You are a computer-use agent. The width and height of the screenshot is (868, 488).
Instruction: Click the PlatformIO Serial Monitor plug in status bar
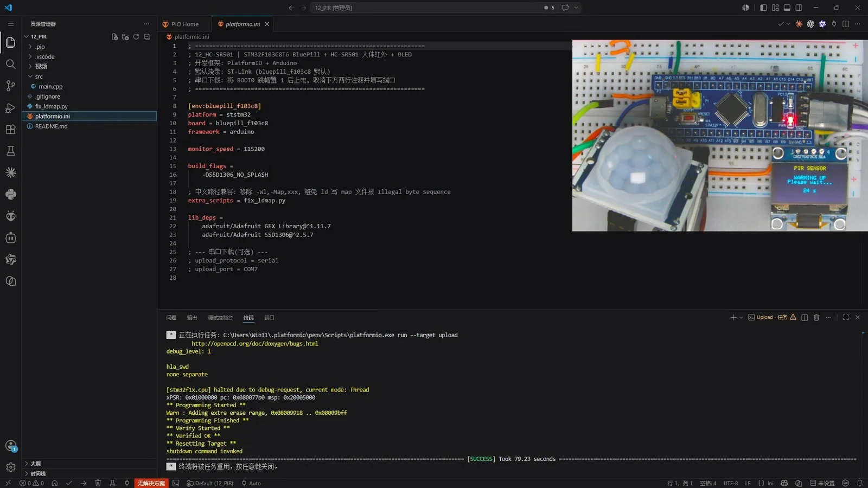tap(127, 483)
